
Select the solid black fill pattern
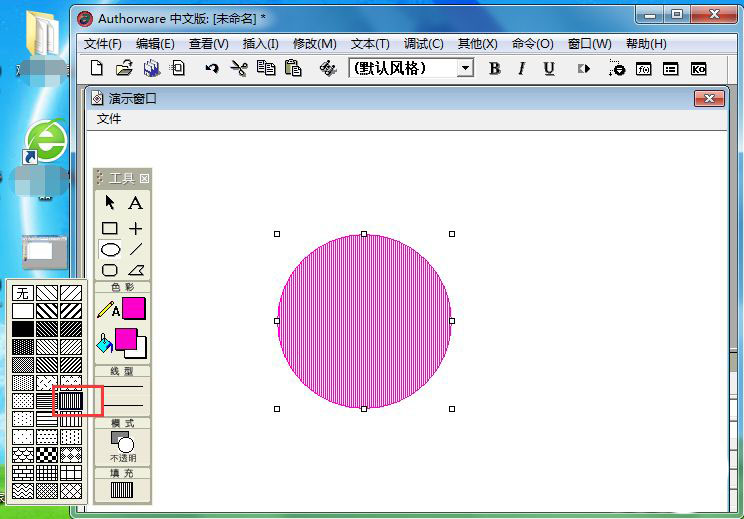(x=22, y=329)
